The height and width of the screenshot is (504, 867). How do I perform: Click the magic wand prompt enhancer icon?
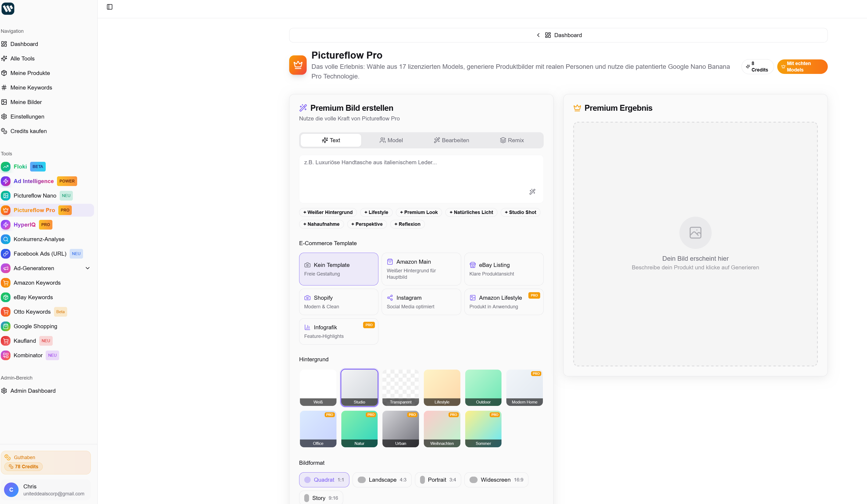click(532, 192)
